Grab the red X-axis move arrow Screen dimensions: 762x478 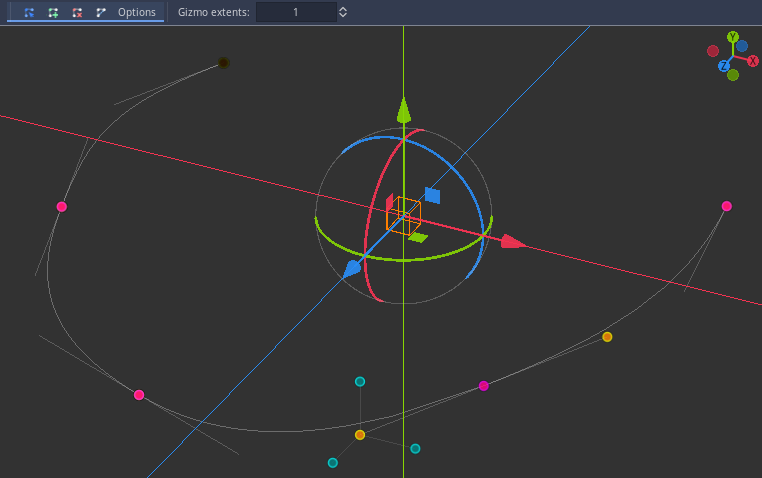click(x=513, y=241)
